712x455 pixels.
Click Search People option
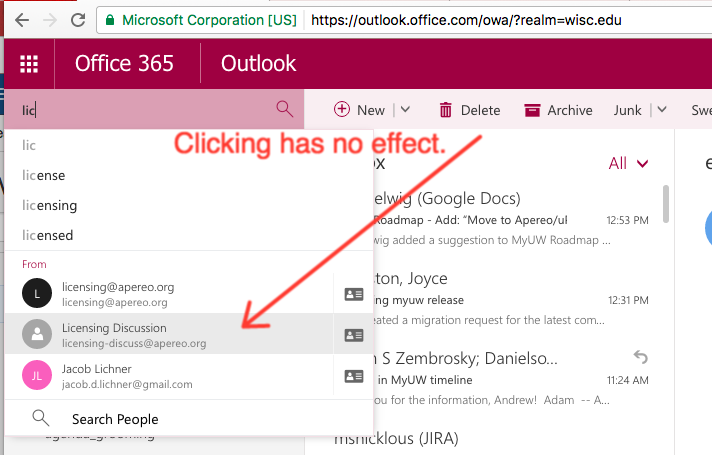tap(114, 419)
